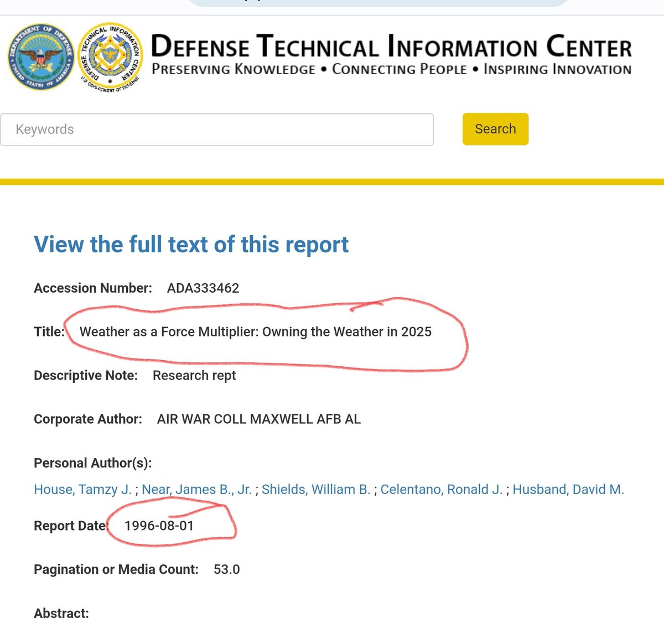Click the Descriptive Note: label
The width and height of the screenshot is (664, 644).
tap(86, 376)
